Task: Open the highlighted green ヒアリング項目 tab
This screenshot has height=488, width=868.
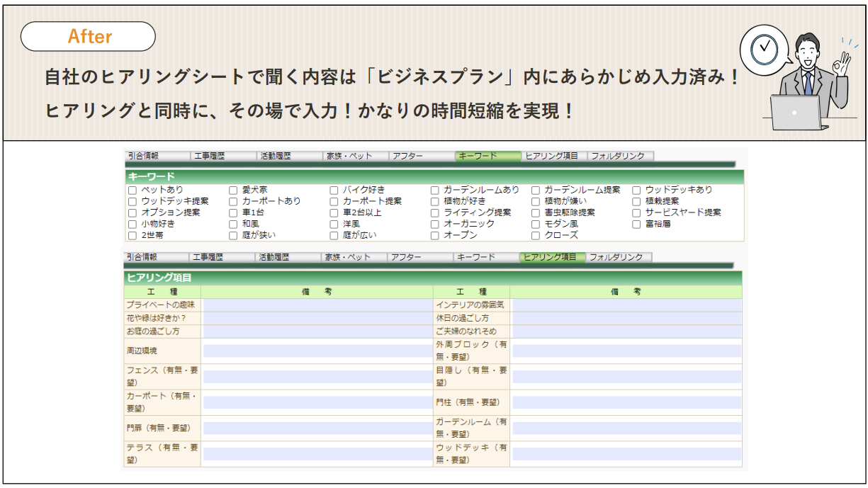Action: [x=551, y=257]
